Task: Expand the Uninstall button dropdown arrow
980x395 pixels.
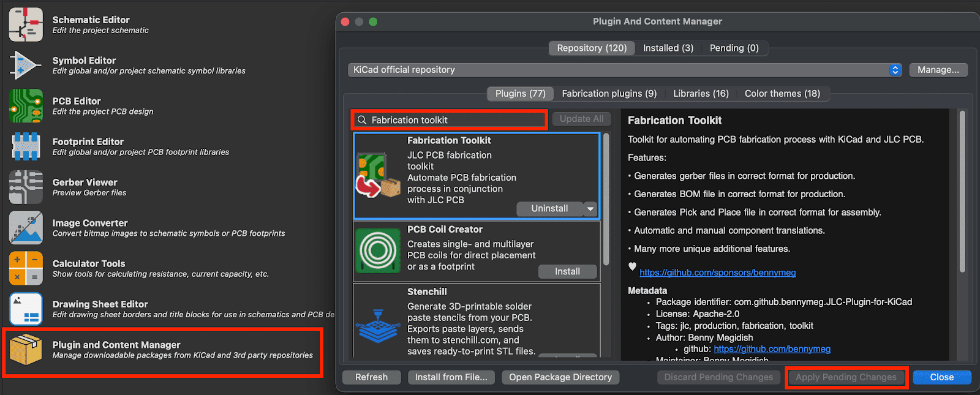Action: (x=590, y=209)
